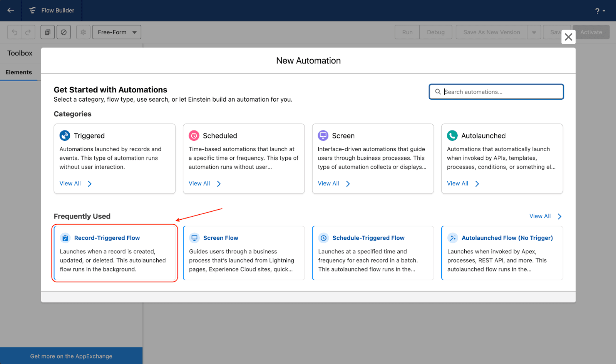Click the back arrow in Flow Builder header
The height and width of the screenshot is (364, 616).
point(11,10)
